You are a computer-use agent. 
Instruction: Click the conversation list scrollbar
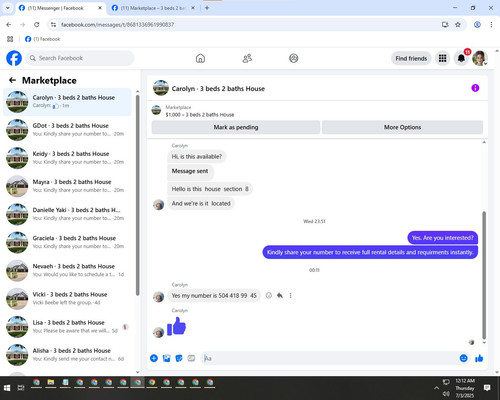pyautogui.click(x=138, y=195)
